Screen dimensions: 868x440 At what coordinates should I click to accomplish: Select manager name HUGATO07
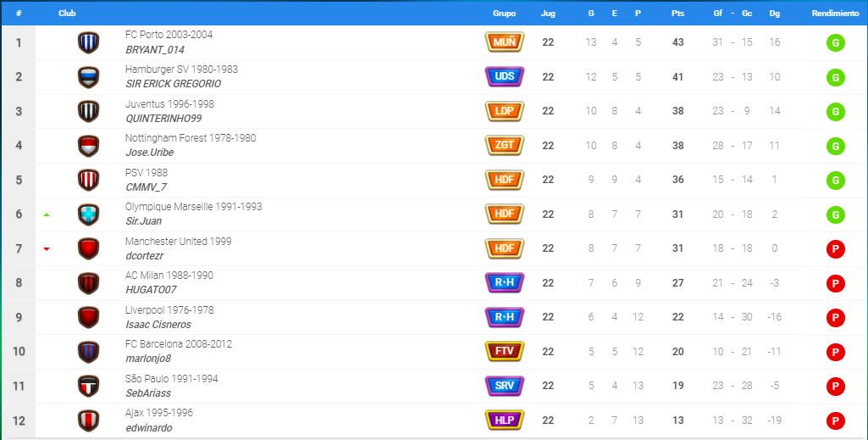tap(151, 290)
